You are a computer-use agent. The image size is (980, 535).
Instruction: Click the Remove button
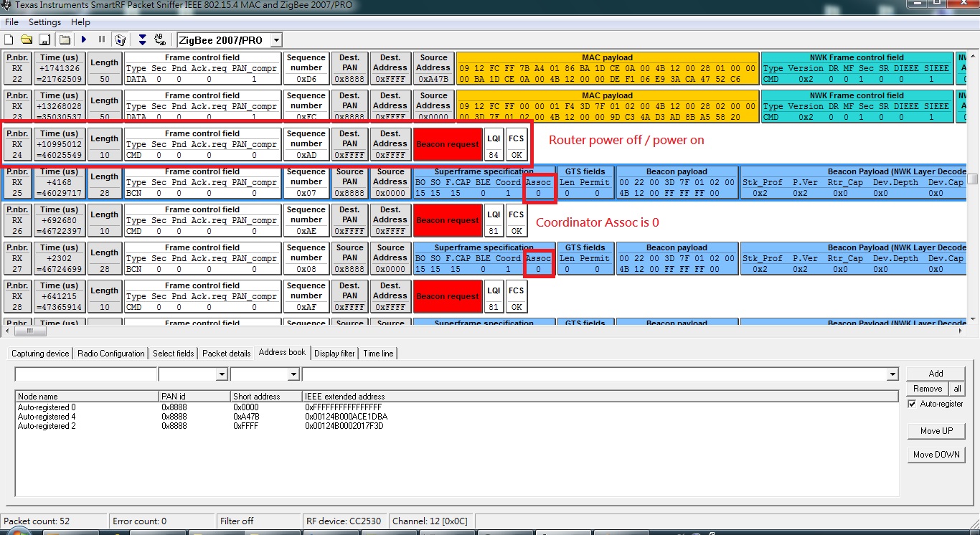pyautogui.click(x=928, y=389)
